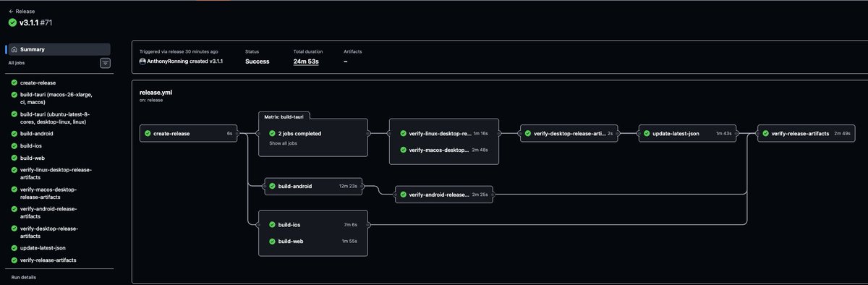Open build-ios graph node 7m 6s
The width and height of the screenshot is (868, 285).
click(x=313, y=225)
